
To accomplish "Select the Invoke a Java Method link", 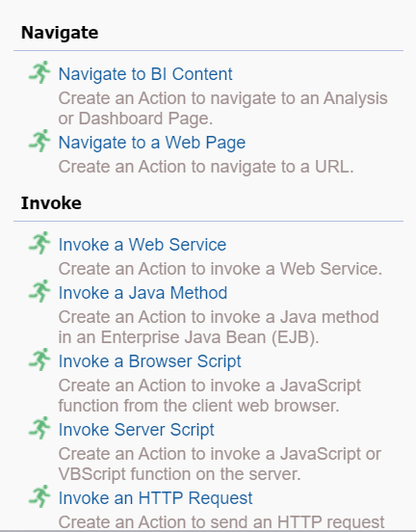I will tap(143, 293).
